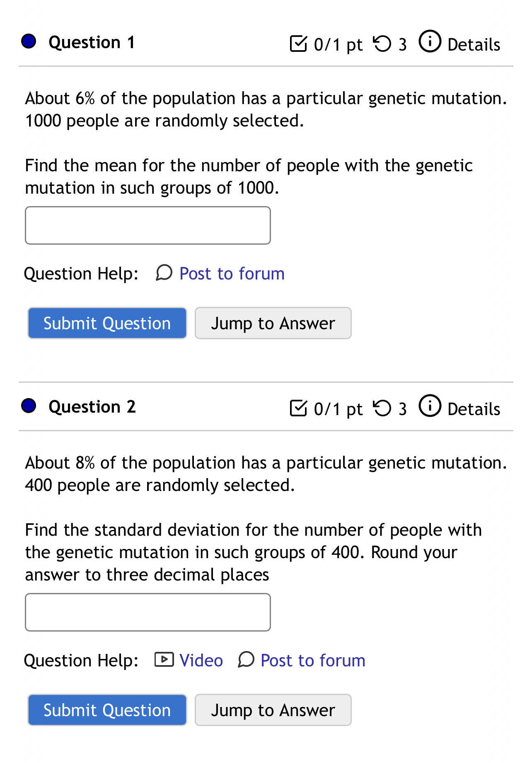
Task: Open Details for Question 2
Action: tap(474, 409)
